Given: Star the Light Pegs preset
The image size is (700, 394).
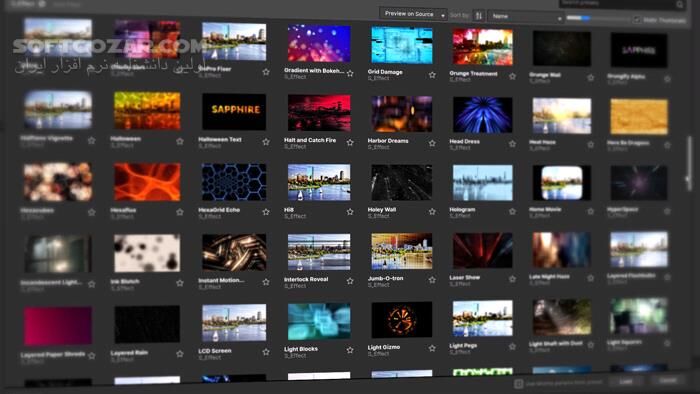Looking at the screenshot, I should [x=512, y=347].
